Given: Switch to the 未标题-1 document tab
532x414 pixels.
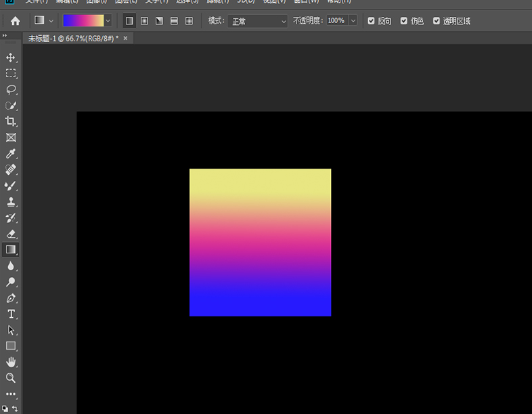Looking at the screenshot, I should click(72, 39).
